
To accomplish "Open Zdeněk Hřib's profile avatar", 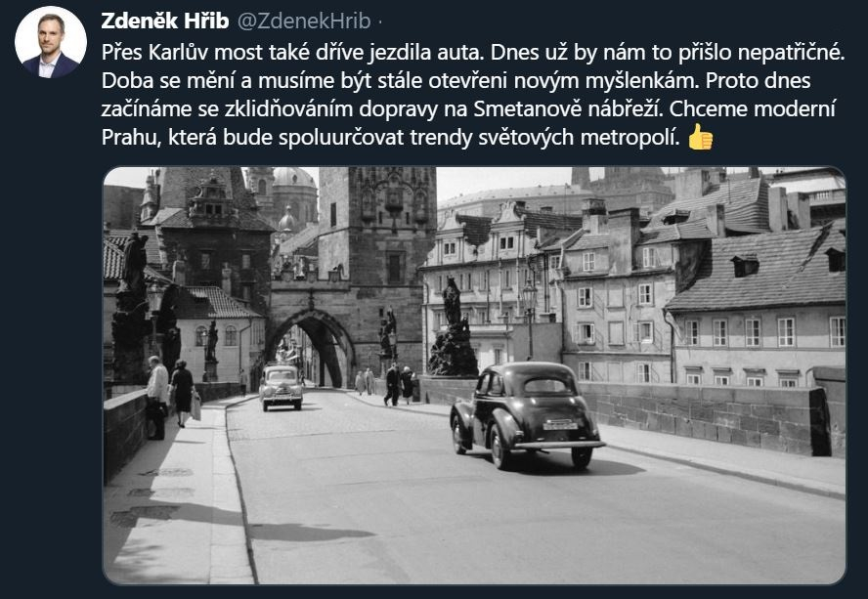I will click(x=51, y=43).
